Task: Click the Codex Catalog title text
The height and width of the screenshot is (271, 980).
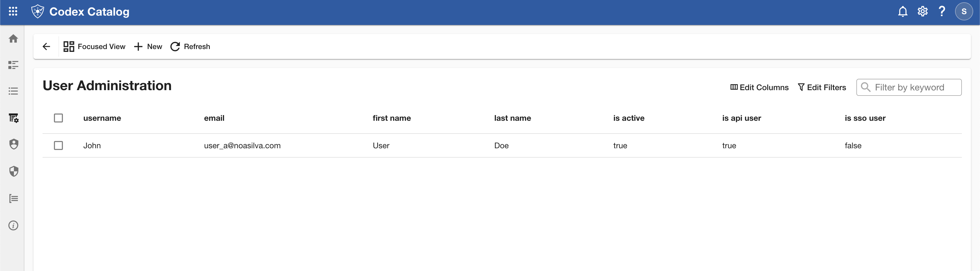Action: [89, 12]
